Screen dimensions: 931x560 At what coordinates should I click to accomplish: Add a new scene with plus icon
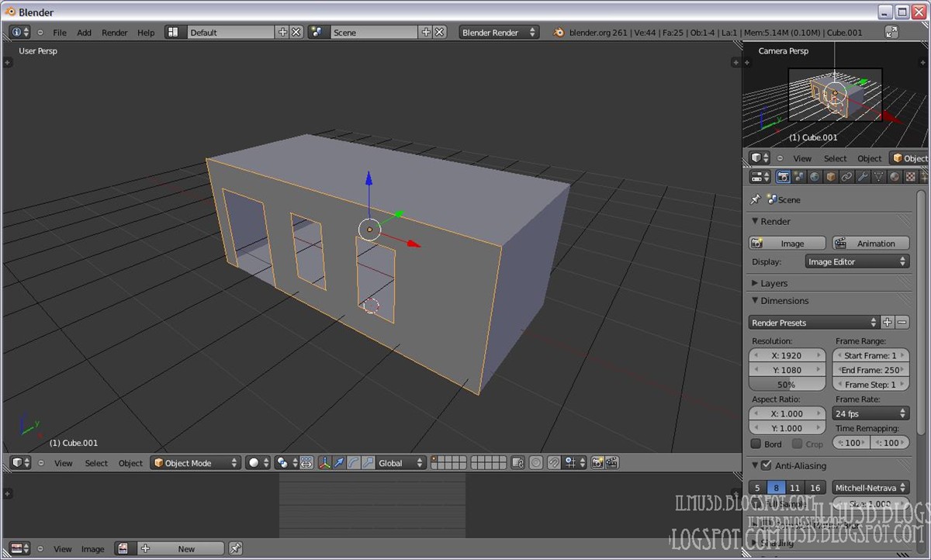pos(425,32)
